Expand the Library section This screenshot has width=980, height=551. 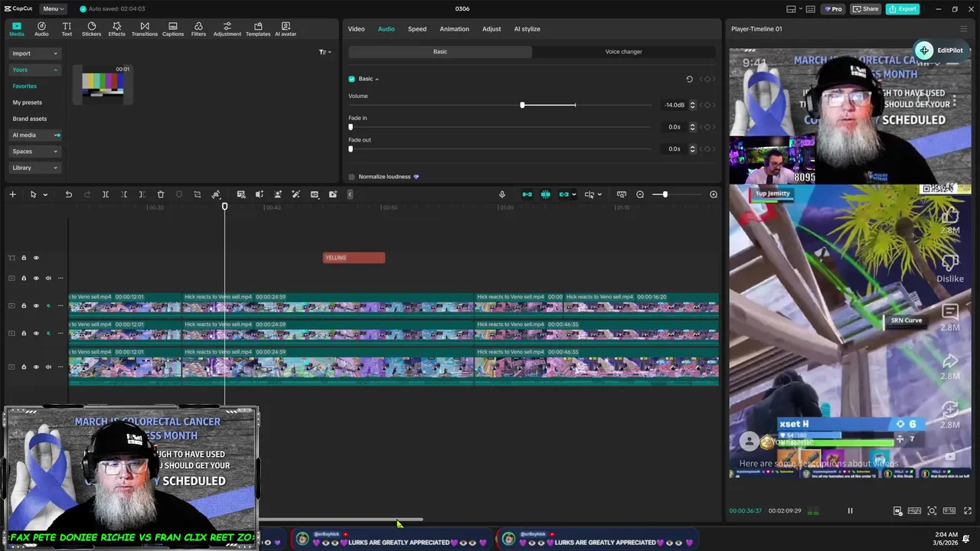pos(34,168)
